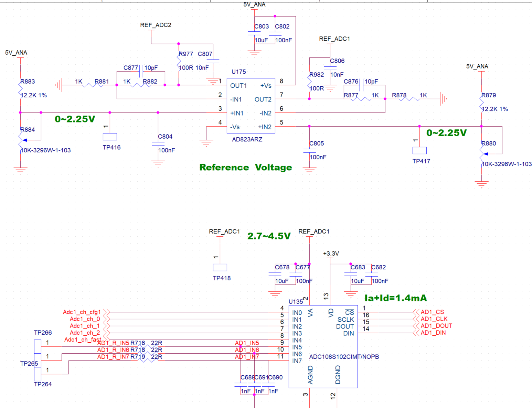The width and height of the screenshot is (532, 408).
Task: Select the U175 AD823ARZ op-amp body
Action: [x=251, y=106]
